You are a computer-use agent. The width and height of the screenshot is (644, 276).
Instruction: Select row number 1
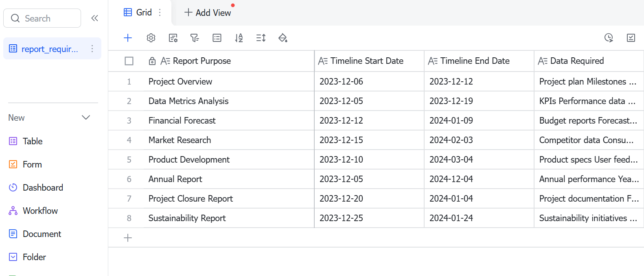[x=129, y=82]
